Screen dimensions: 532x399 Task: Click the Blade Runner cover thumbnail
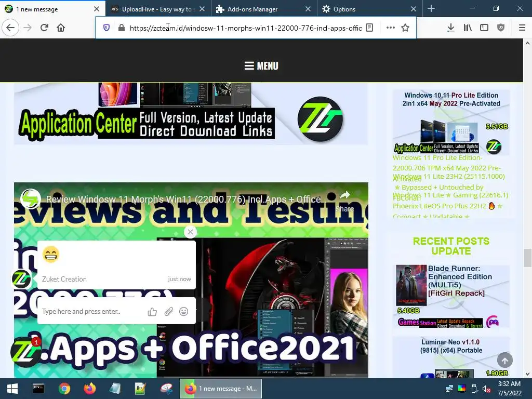click(x=411, y=285)
